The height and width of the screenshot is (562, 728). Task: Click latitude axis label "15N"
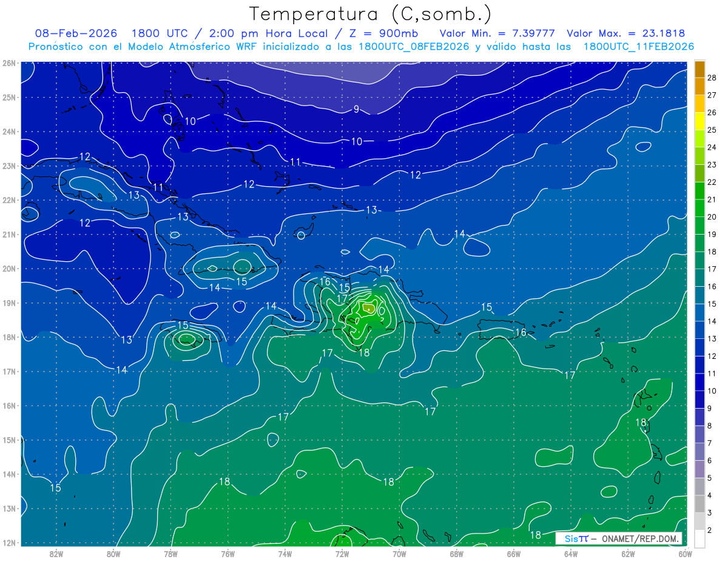[8, 440]
